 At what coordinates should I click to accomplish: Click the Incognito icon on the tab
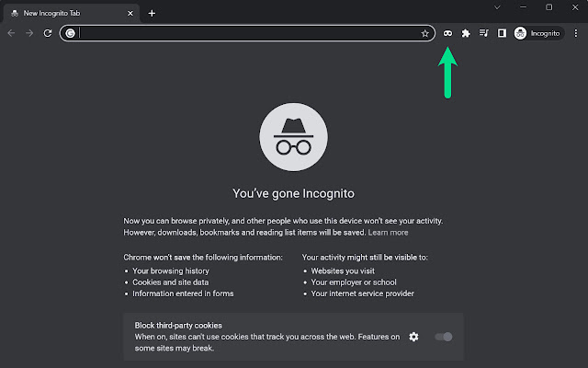15,13
